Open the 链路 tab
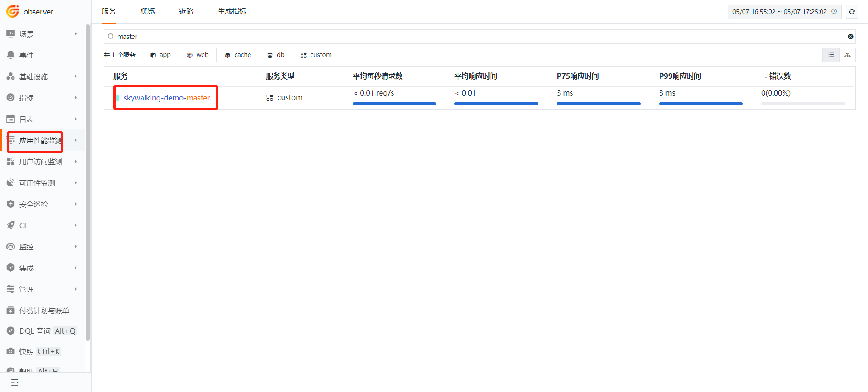The width and height of the screenshot is (868, 392). (x=186, y=11)
